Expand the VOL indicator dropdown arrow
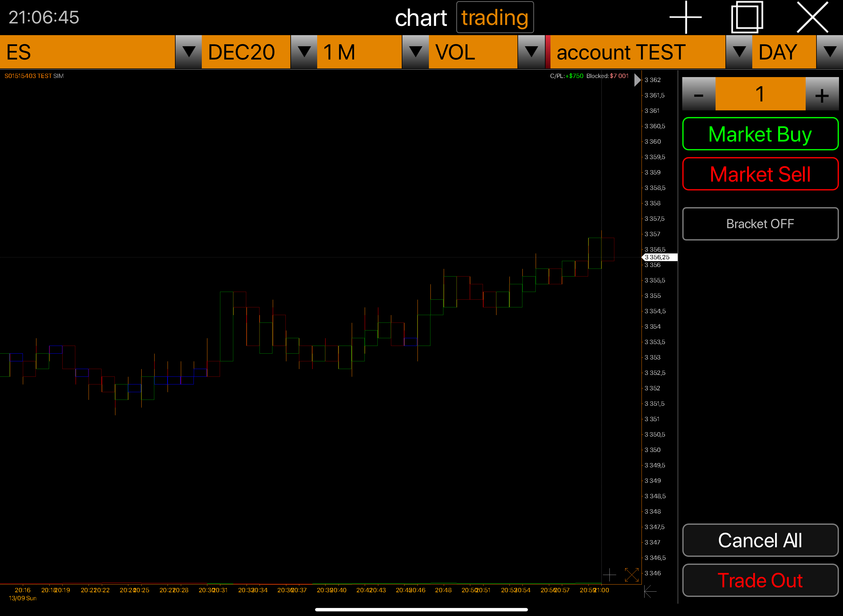Screen dimensions: 843x616 pos(531,52)
